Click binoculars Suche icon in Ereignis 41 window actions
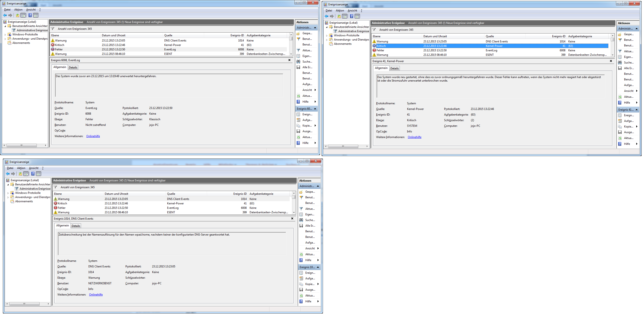Viewport: 644px width, 315px height. (620, 63)
